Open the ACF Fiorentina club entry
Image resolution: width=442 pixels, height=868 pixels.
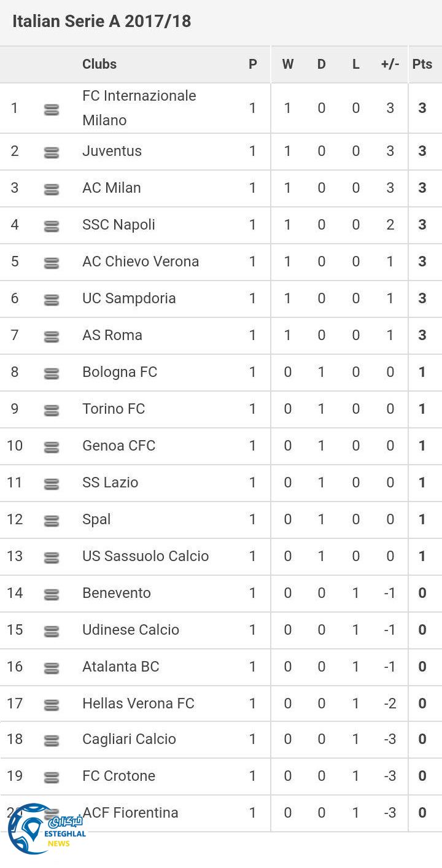point(131,813)
